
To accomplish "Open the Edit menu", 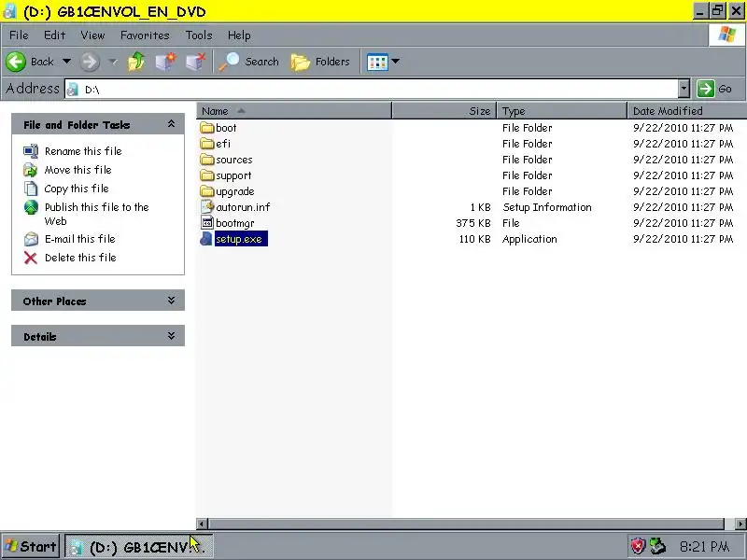I will pyautogui.click(x=54, y=35).
